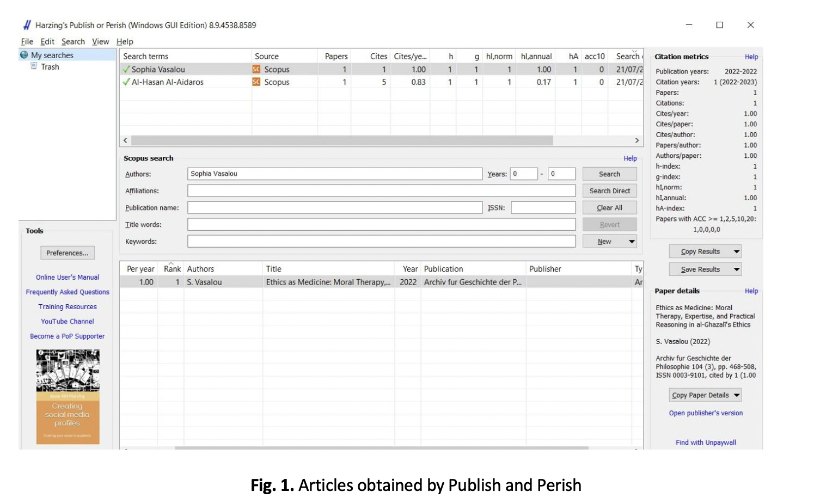The height and width of the screenshot is (504, 820).
Task: Click green checkmark next to Al-Hasan Al-Aidaros
Action: pos(126,82)
